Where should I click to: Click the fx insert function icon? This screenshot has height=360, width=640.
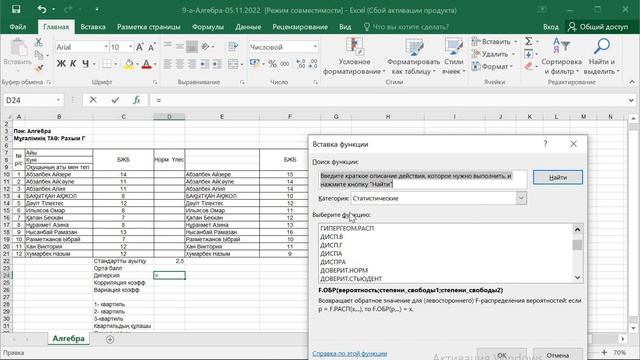(x=137, y=100)
